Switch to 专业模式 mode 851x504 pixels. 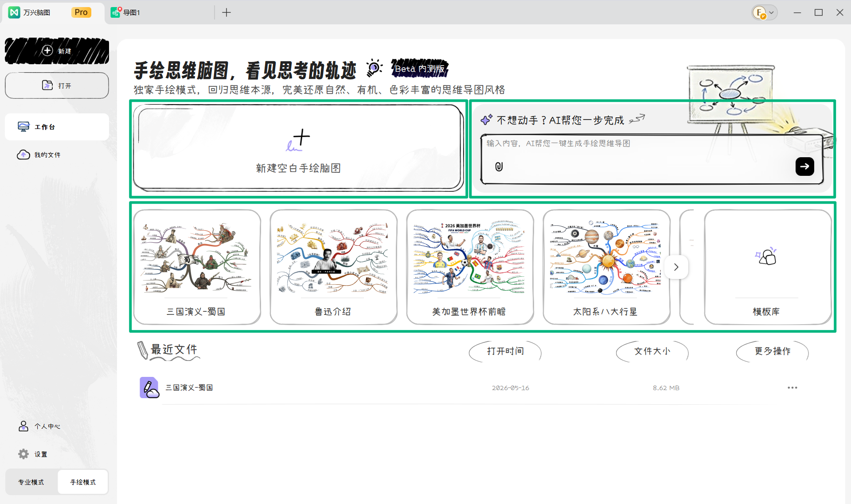pyautogui.click(x=31, y=482)
